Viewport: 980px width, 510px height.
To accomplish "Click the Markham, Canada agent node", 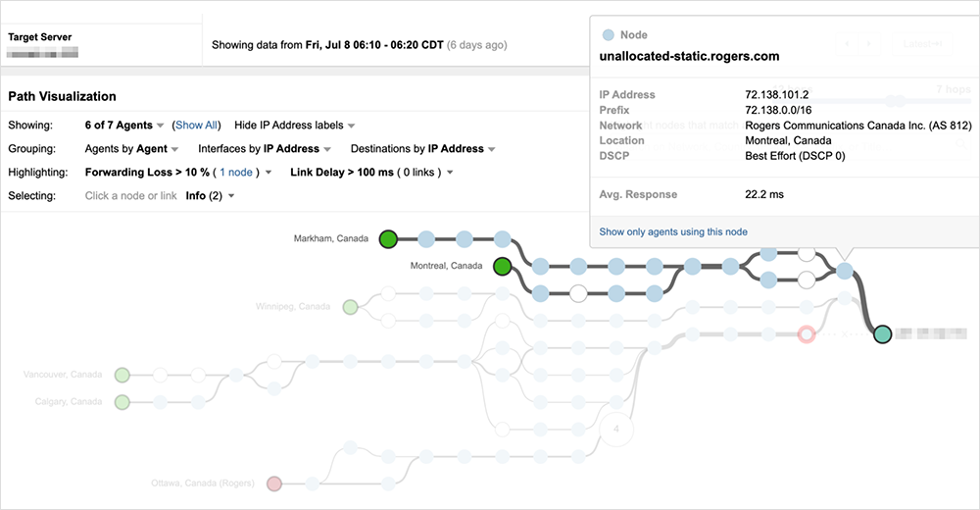I will tap(388, 238).
